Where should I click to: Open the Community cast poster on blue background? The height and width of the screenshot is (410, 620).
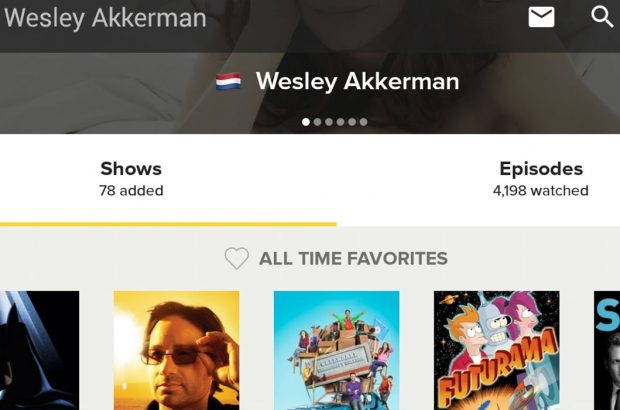point(336,350)
